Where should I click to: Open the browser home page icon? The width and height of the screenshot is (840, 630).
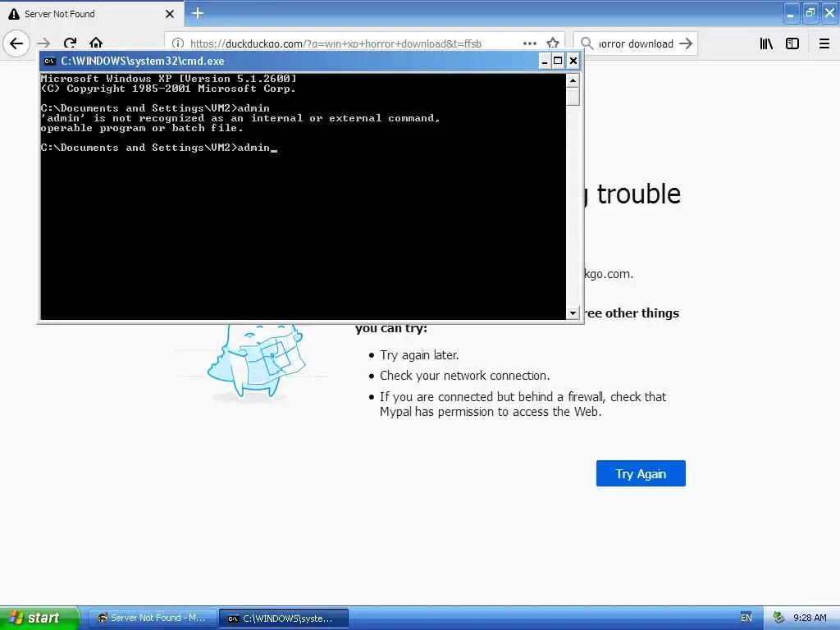(x=96, y=43)
